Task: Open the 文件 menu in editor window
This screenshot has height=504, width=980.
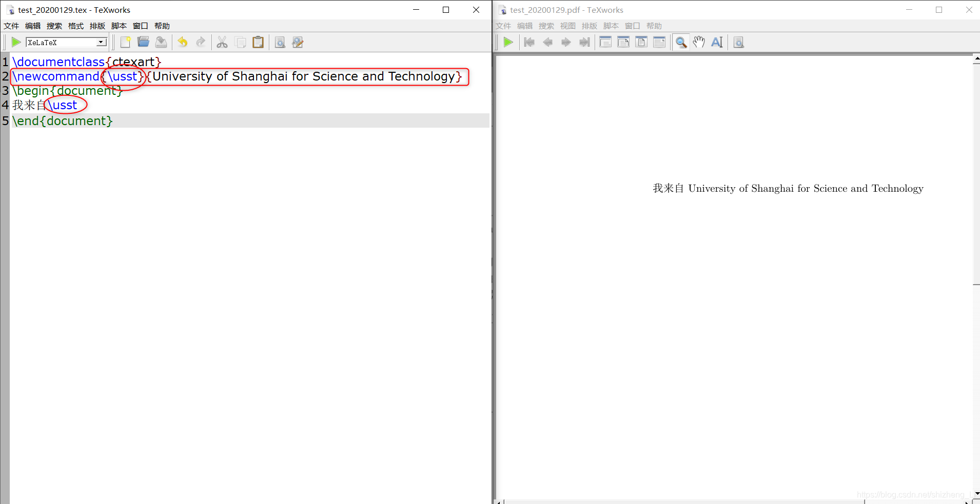Action: tap(11, 26)
